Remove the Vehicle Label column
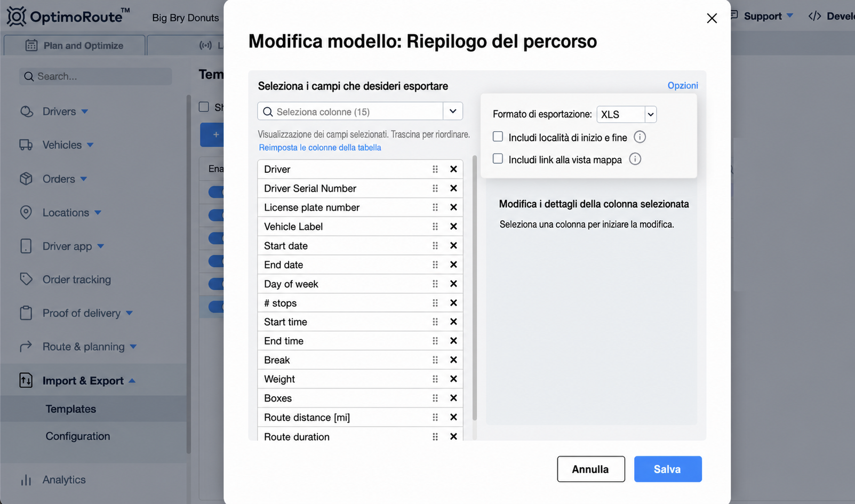 pyautogui.click(x=453, y=227)
